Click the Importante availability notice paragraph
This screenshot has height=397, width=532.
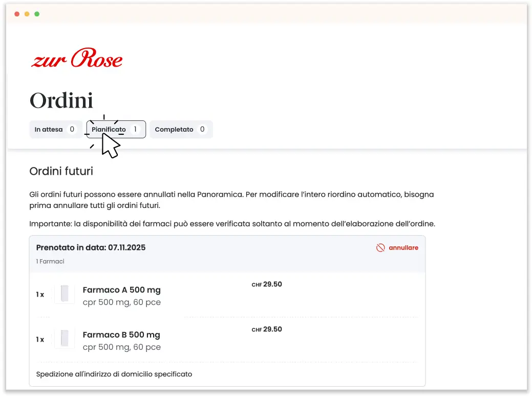pos(232,224)
